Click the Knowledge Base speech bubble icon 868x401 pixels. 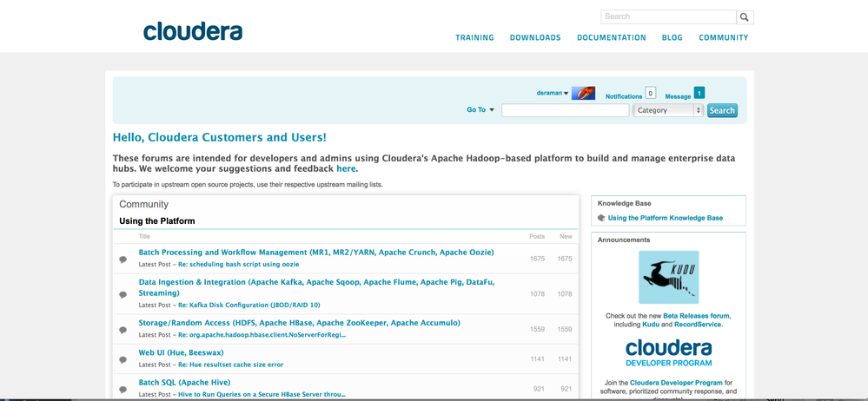coord(601,218)
